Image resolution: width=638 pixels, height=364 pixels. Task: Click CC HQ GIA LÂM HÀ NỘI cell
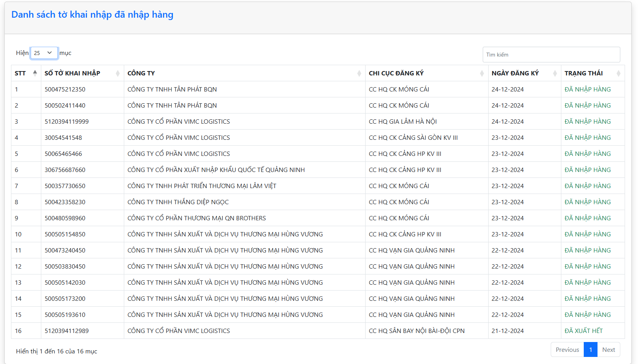(x=403, y=122)
